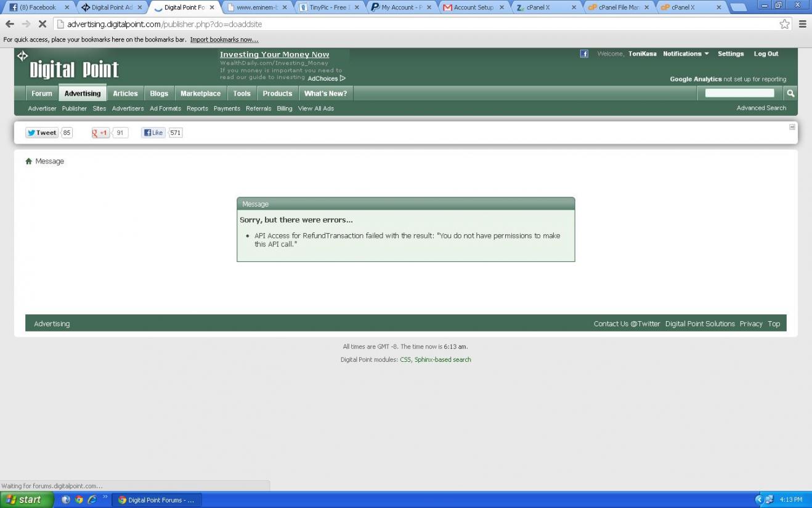Switch to the TinyPic tab
This screenshot has width=812, height=508.
tap(329, 7)
